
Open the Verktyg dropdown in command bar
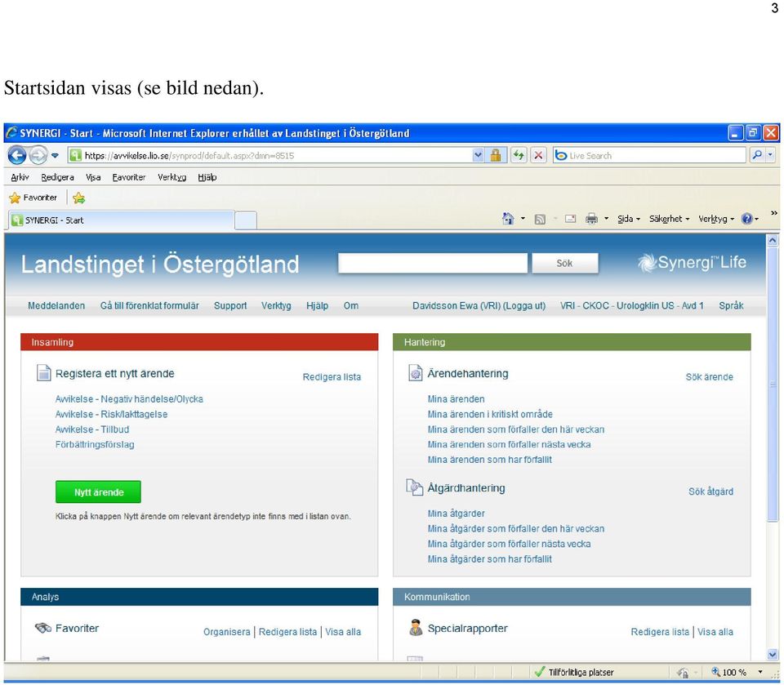716,219
